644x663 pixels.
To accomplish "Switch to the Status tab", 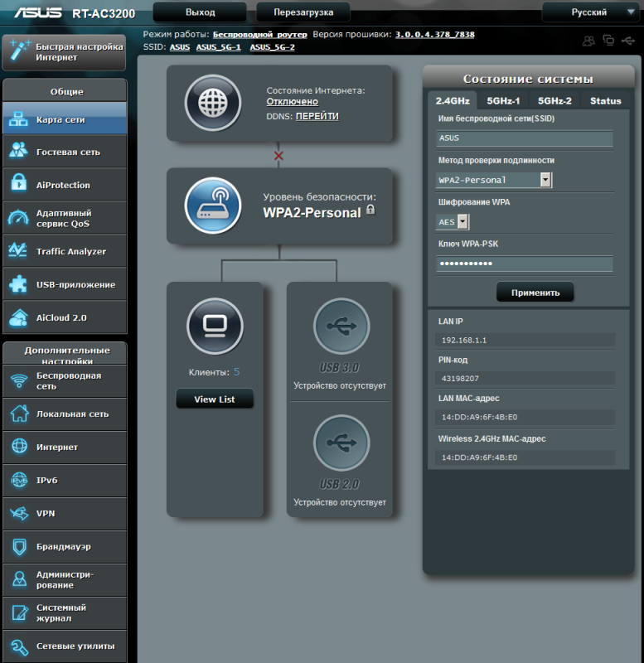I will (606, 100).
